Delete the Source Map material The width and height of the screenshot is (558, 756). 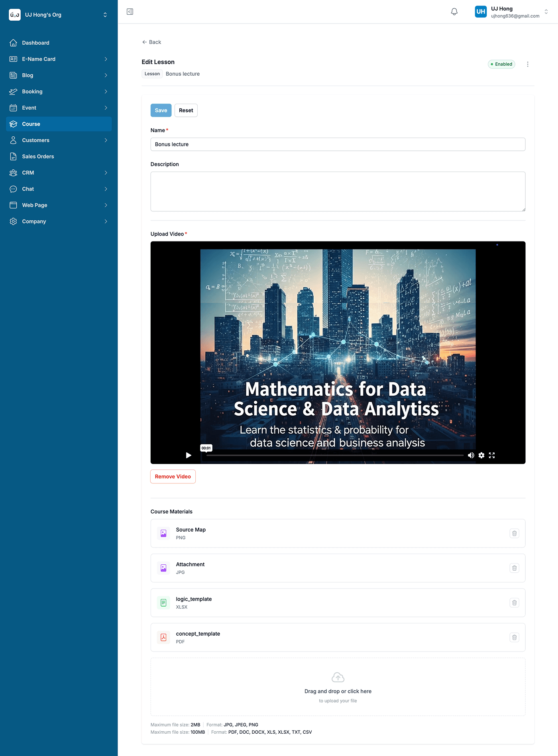coord(514,533)
